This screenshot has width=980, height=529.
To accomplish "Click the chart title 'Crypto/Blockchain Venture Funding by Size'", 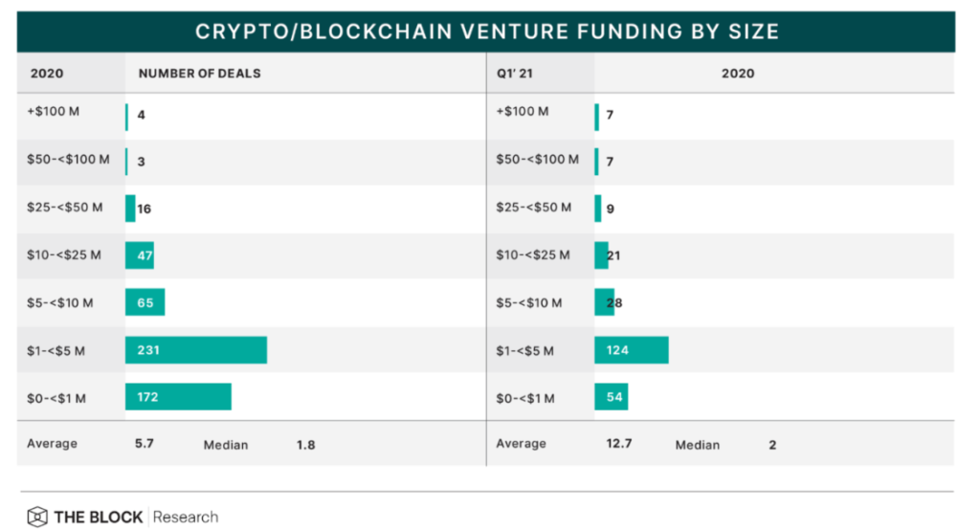I will pos(486,32).
